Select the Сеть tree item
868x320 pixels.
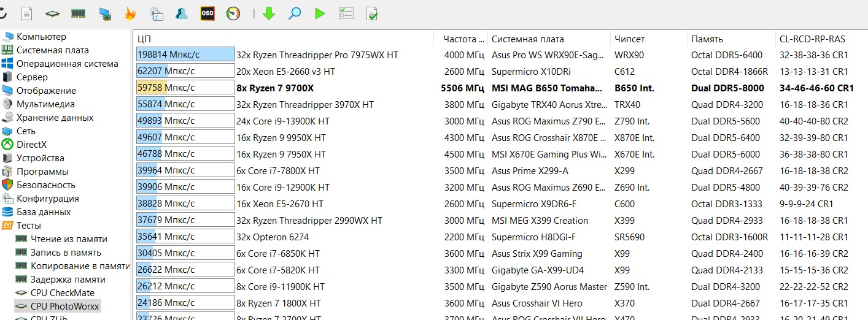[x=26, y=131]
